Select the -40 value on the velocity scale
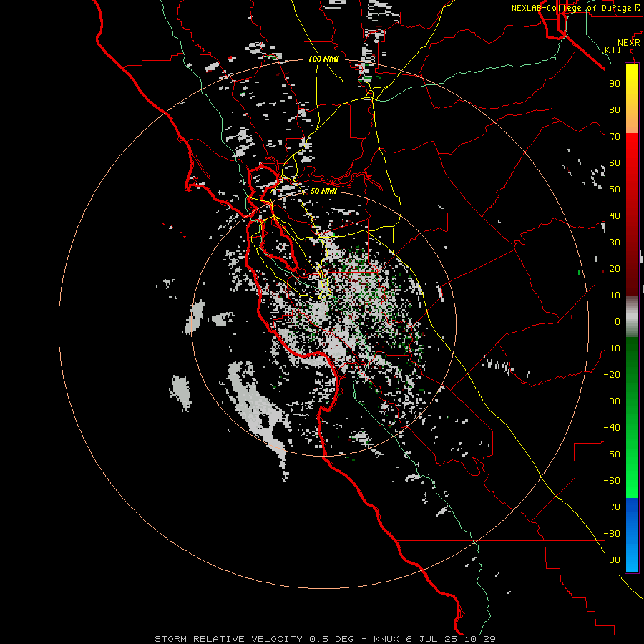Screen dimensions: 644x644 pos(612,428)
